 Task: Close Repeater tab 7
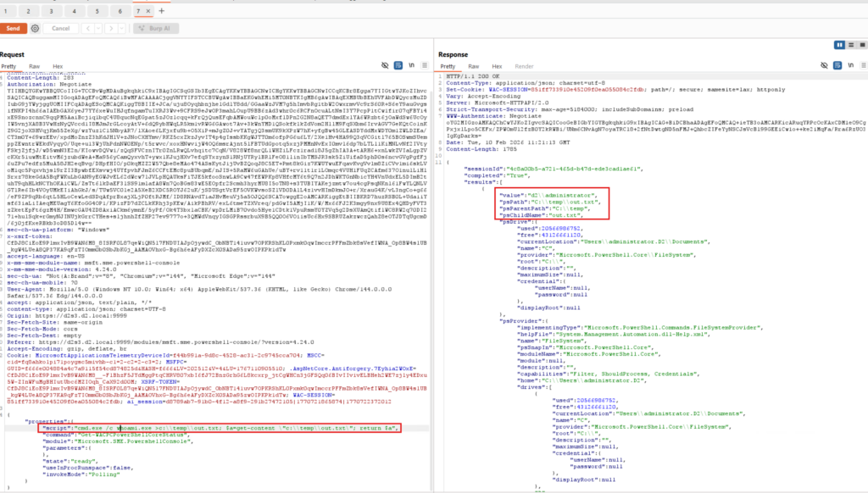coord(149,11)
